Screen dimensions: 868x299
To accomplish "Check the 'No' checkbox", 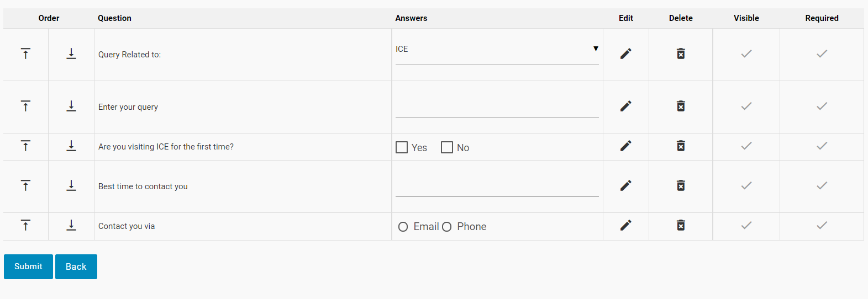I will coord(447,147).
